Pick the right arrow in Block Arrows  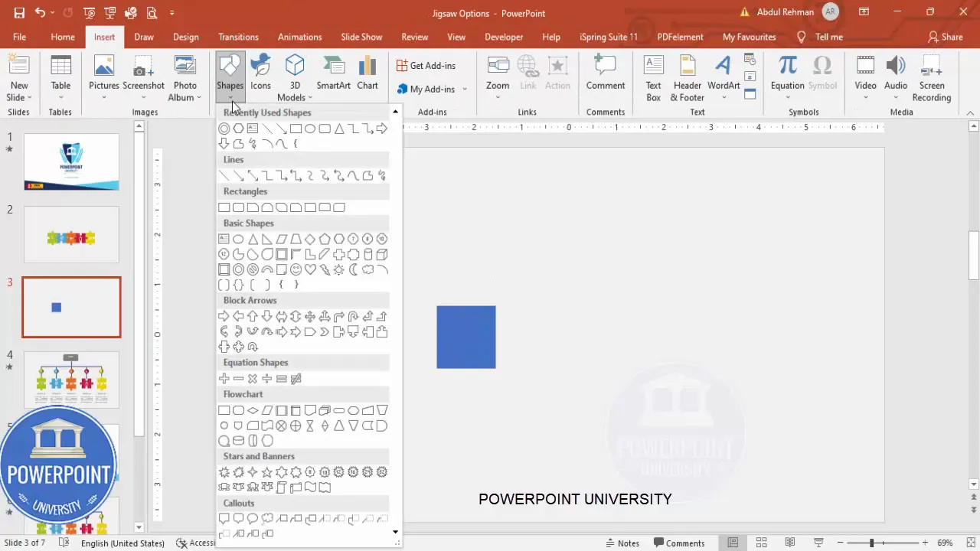tap(224, 316)
